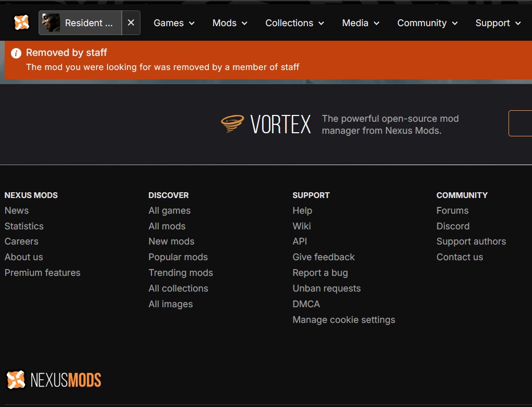Click the Nexus Mods logo in the header
The height and width of the screenshot is (407, 532).
tap(21, 23)
